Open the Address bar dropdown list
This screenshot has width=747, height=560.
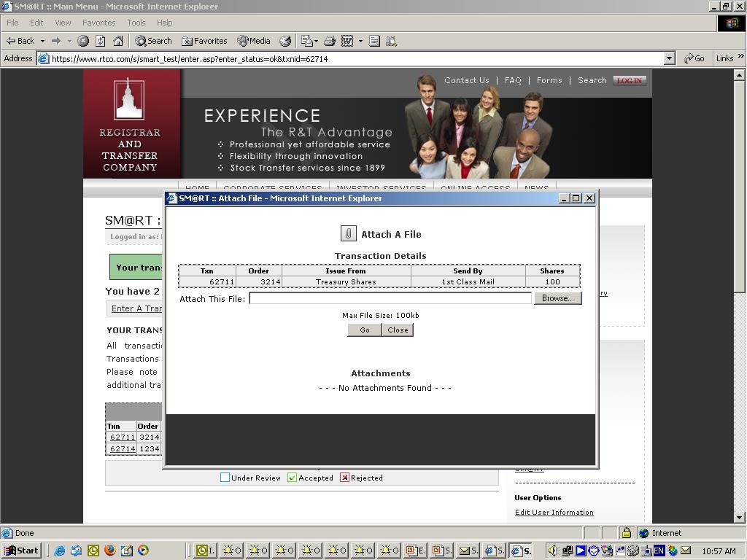pyautogui.click(x=670, y=58)
